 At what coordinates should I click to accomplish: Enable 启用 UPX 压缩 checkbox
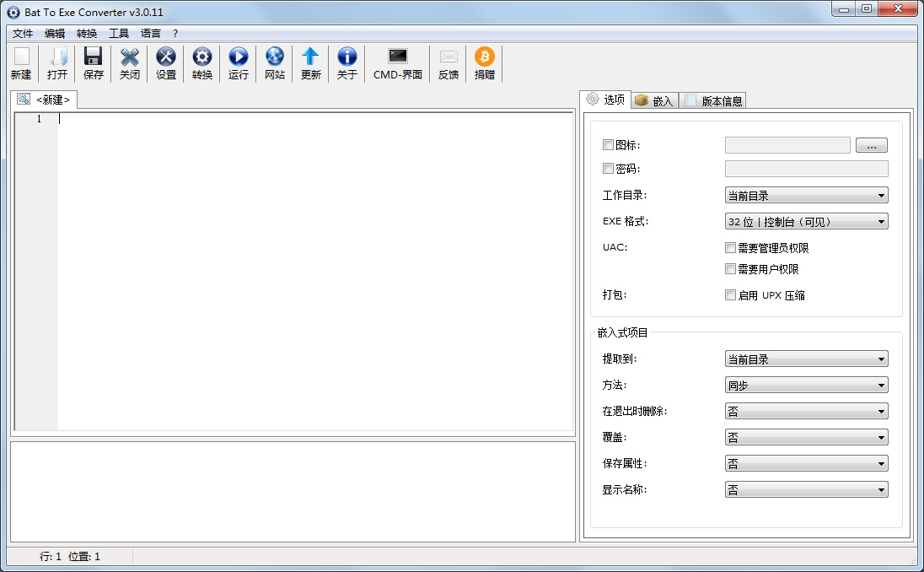pos(731,294)
